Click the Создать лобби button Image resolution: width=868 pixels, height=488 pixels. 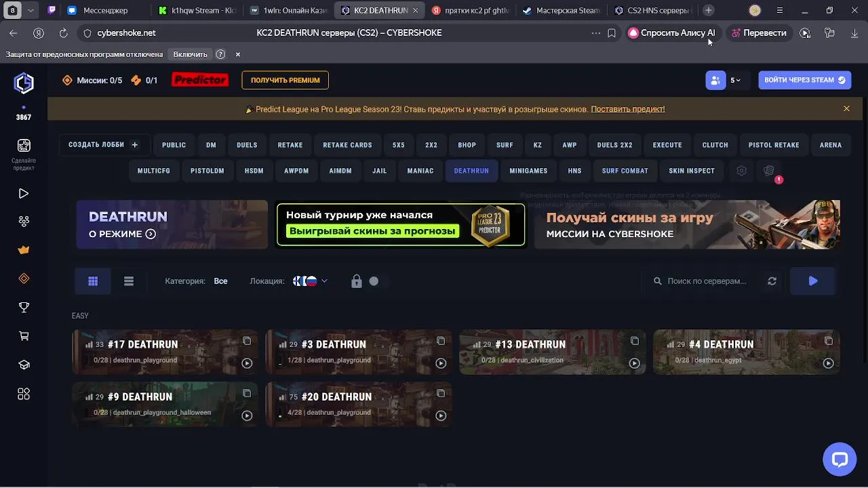click(x=103, y=145)
